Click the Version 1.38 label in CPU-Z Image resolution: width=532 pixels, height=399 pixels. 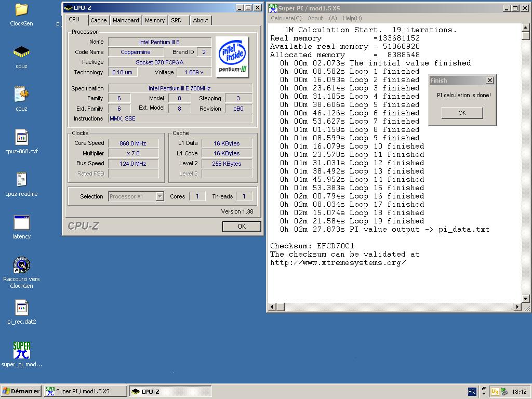coord(237,211)
